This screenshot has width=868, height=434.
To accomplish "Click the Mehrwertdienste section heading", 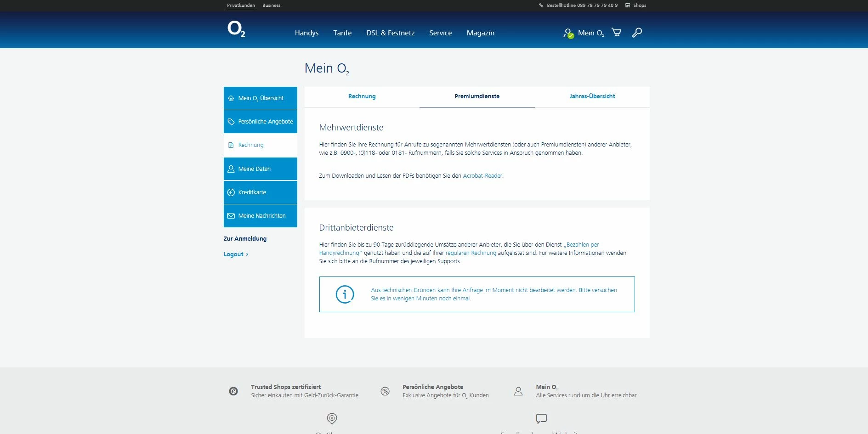I will tap(351, 128).
